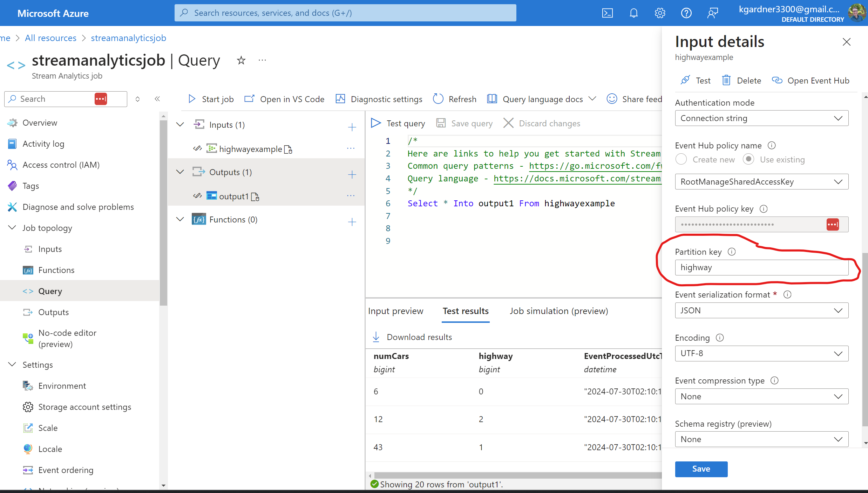Image resolution: width=868 pixels, height=493 pixels.
Task: Open the Authentication mode dropdown
Action: click(762, 118)
